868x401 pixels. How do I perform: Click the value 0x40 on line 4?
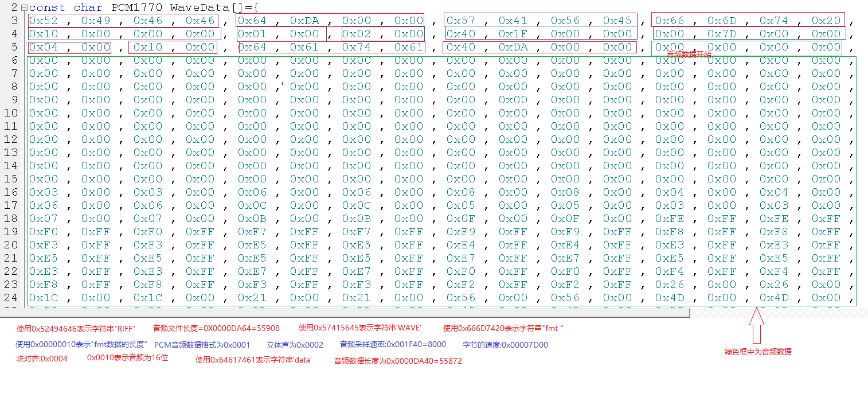pyautogui.click(x=461, y=34)
